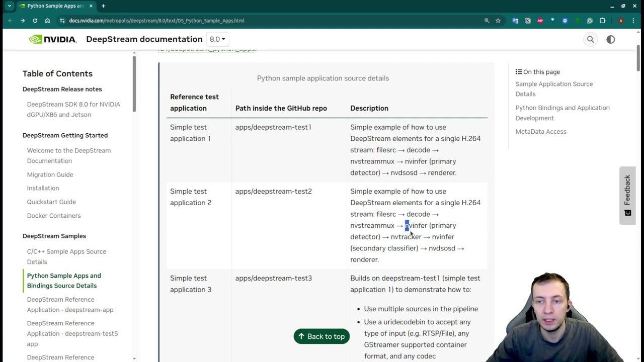This screenshot has width=644, height=362.
Task: Click the browser forward arrow
Action: 23,21
